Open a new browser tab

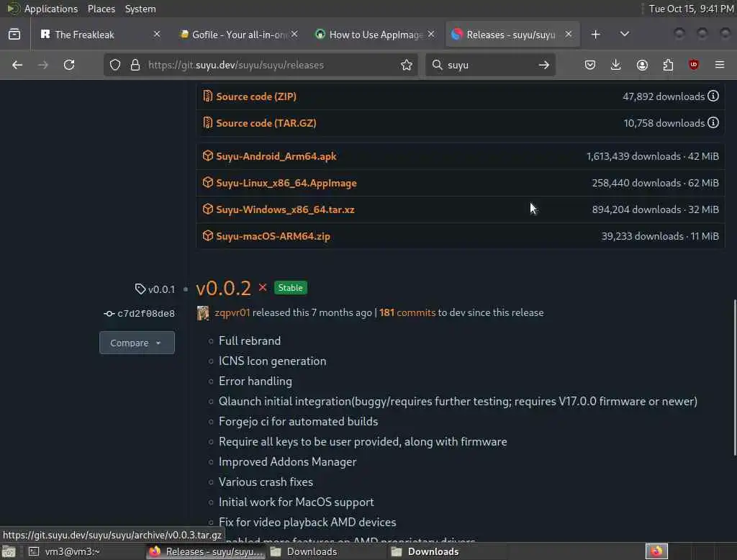[595, 35]
